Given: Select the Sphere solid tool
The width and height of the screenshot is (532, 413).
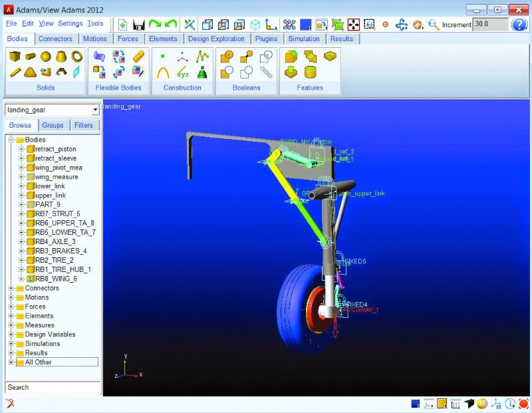Looking at the screenshot, I should (45, 57).
